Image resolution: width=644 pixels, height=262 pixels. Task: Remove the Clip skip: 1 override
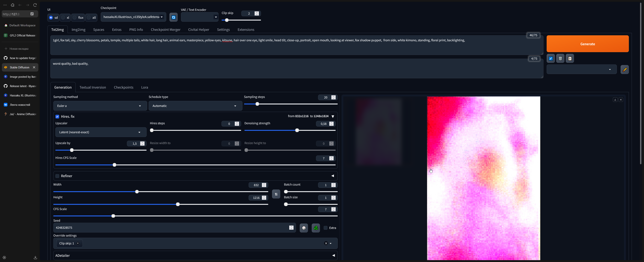coord(78,243)
